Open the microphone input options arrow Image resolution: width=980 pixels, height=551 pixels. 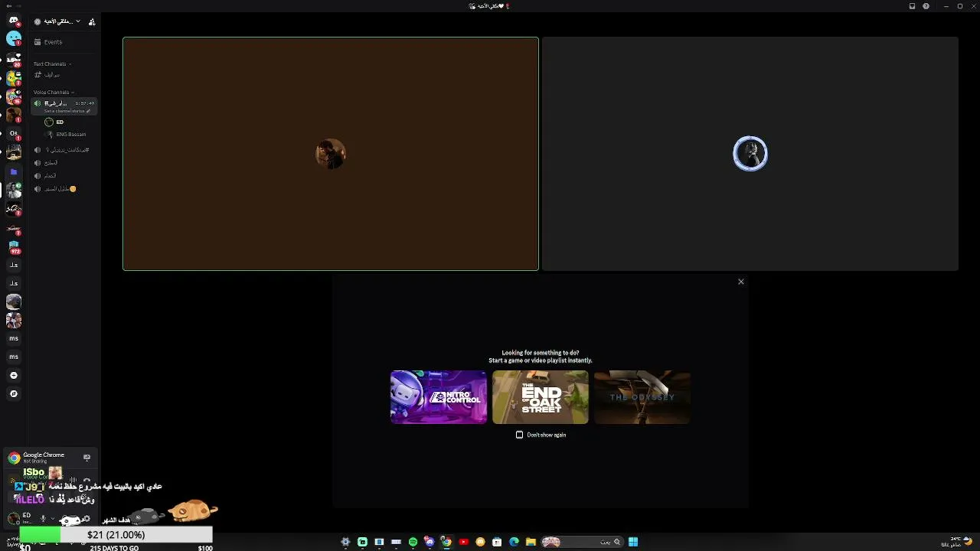(x=53, y=518)
